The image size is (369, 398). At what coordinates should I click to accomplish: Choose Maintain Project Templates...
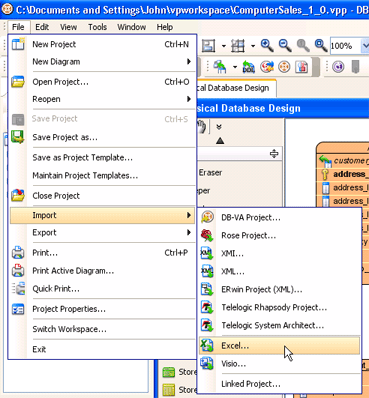pyautogui.click(x=103, y=175)
